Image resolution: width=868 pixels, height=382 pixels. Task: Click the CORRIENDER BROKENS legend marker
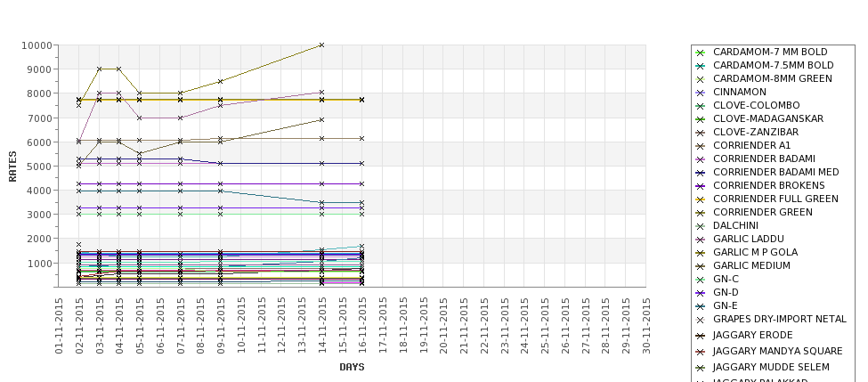tap(700, 186)
